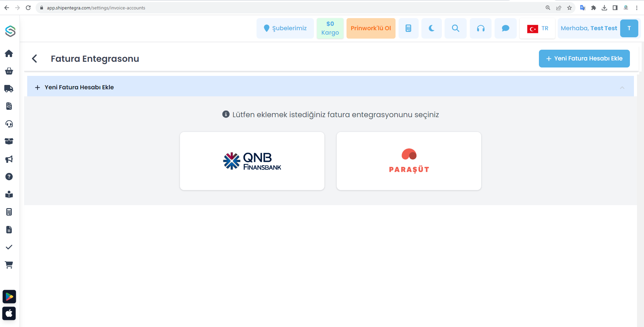
Task: Open the chat bubble messages icon
Action: (505, 28)
